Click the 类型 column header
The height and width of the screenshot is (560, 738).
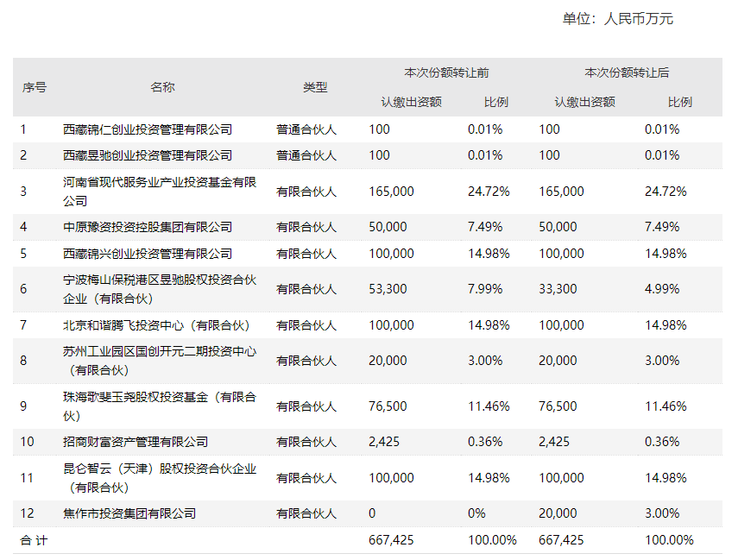coord(315,87)
